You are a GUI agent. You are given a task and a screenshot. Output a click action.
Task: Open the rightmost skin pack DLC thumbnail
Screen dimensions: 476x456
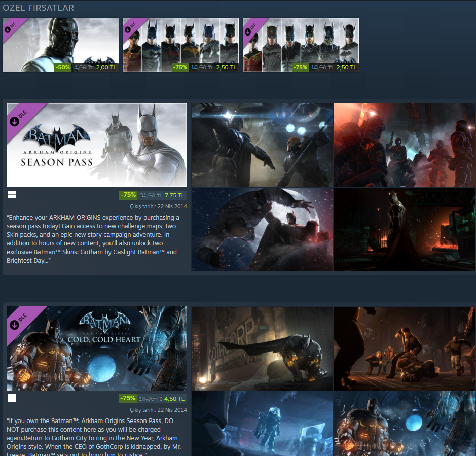301,45
